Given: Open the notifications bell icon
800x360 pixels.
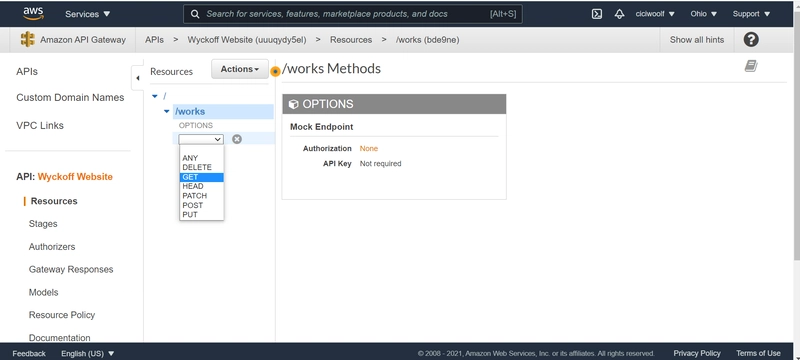Looking at the screenshot, I should [619, 14].
